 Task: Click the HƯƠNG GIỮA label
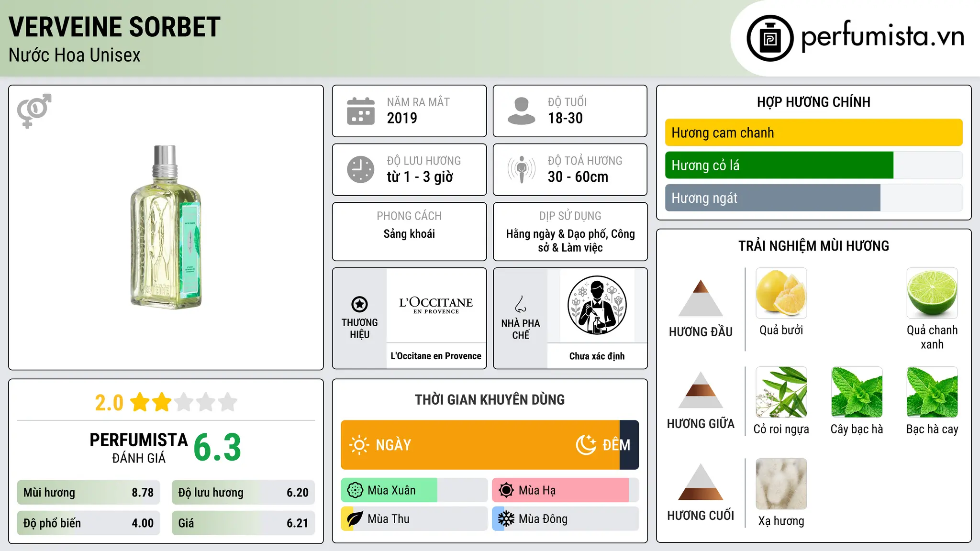(701, 424)
